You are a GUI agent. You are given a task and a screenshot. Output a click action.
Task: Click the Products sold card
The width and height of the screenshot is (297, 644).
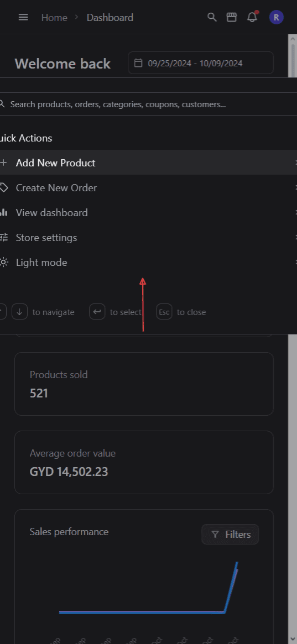pyautogui.click(x=144, y=384)
